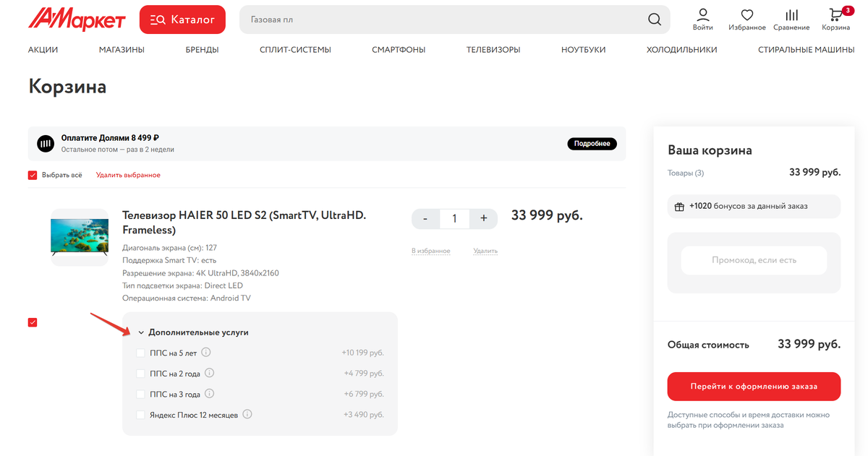Go to АКЦИИ section
This screenshot has height=456, width=868.
tap(43, 50)
